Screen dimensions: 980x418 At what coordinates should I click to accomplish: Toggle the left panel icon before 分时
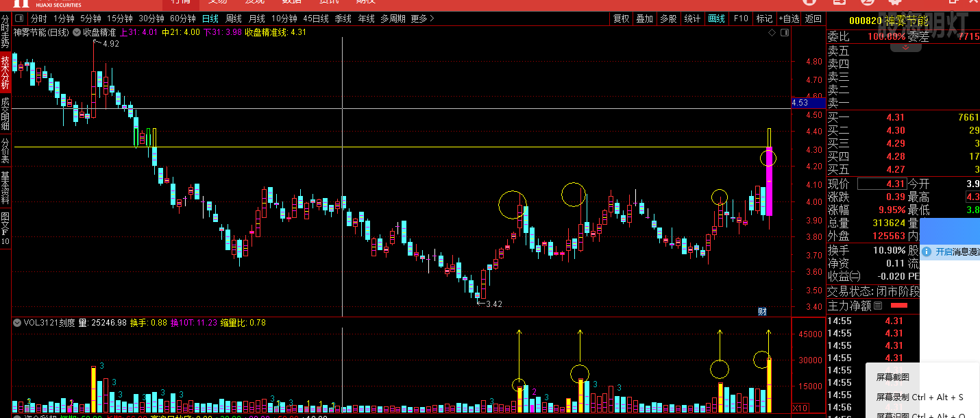19,19
